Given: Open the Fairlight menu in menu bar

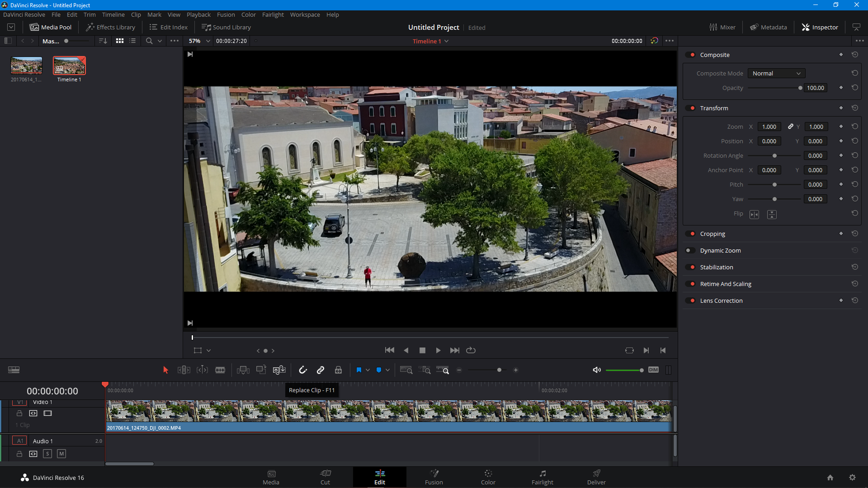Looking at the screenshot, I should click(273, 14).
